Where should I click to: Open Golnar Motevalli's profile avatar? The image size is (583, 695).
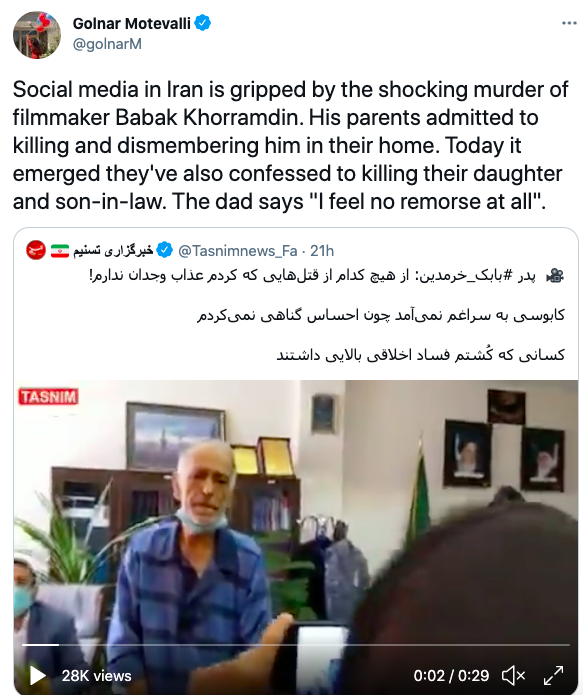[37, 35]
